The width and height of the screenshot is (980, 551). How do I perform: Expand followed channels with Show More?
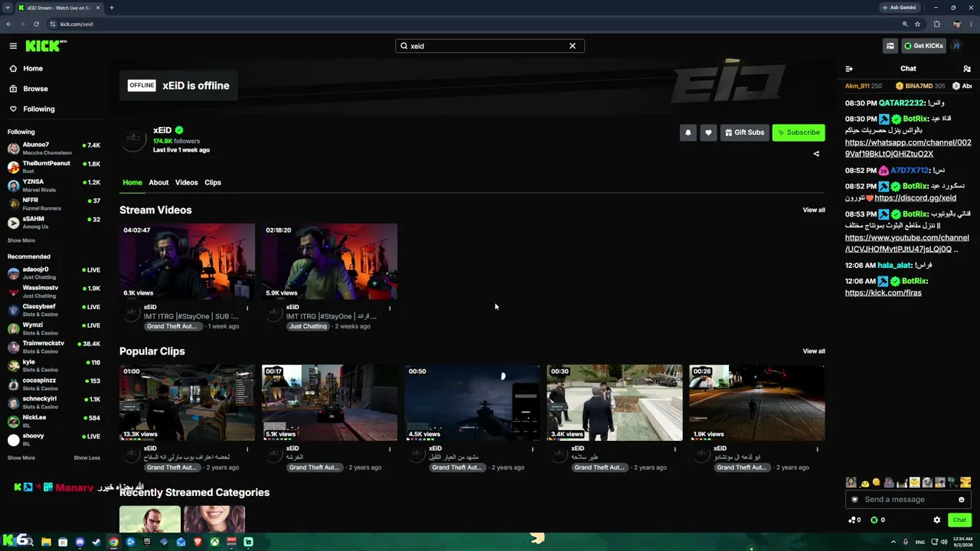click(x=21, y=240)
